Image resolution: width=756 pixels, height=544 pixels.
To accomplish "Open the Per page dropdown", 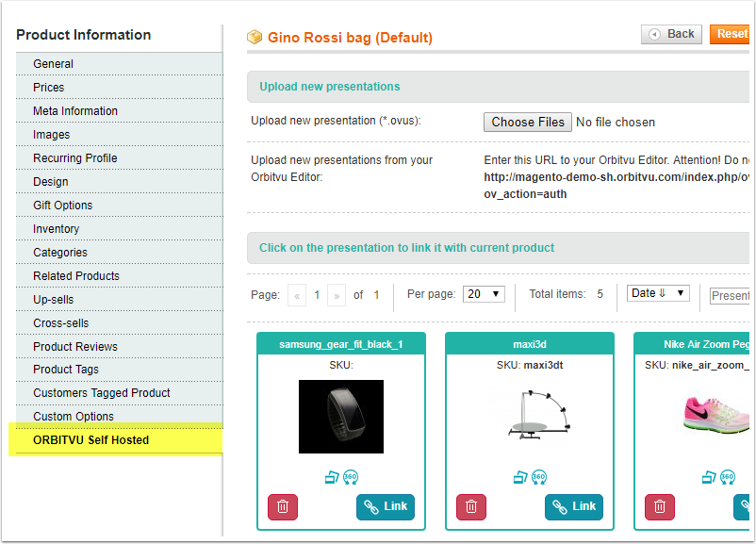I will point(484,294).
